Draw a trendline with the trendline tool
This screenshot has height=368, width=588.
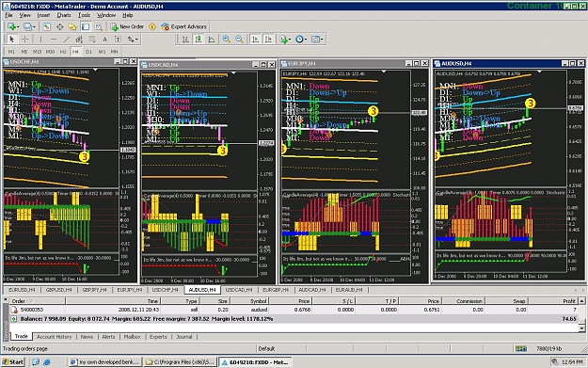click(x=67, y=39)
